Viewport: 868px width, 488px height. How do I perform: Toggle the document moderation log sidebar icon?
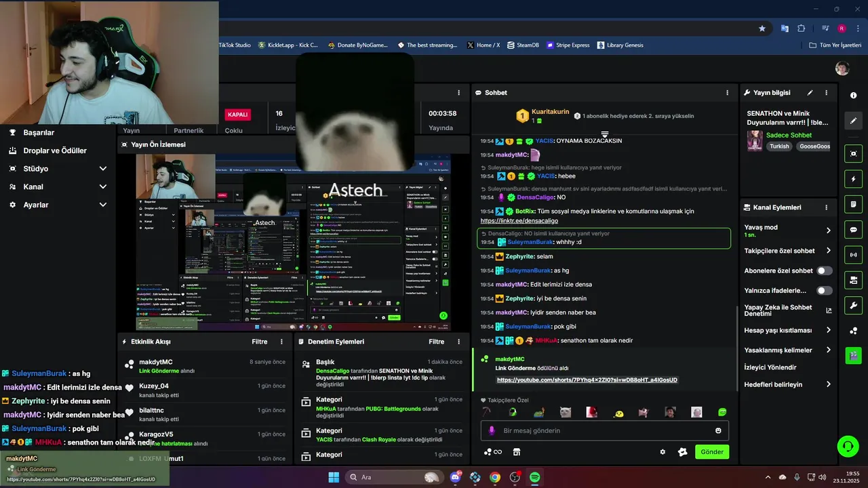point(853,204)
